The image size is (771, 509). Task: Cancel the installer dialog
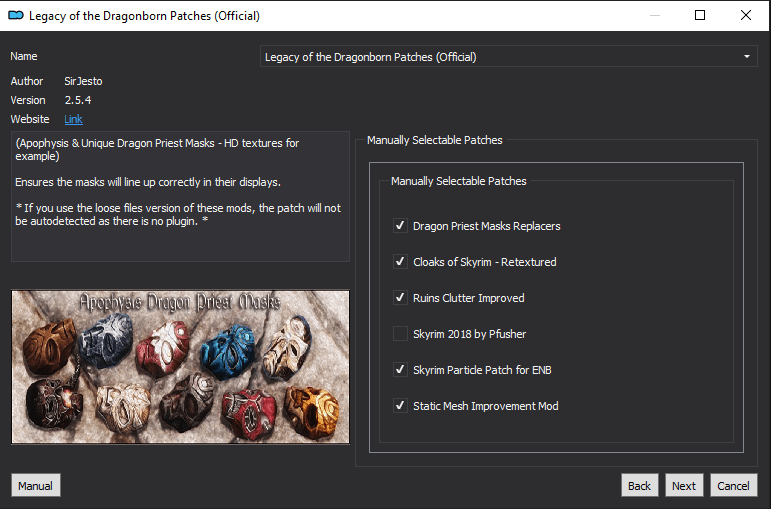point(733,485)
